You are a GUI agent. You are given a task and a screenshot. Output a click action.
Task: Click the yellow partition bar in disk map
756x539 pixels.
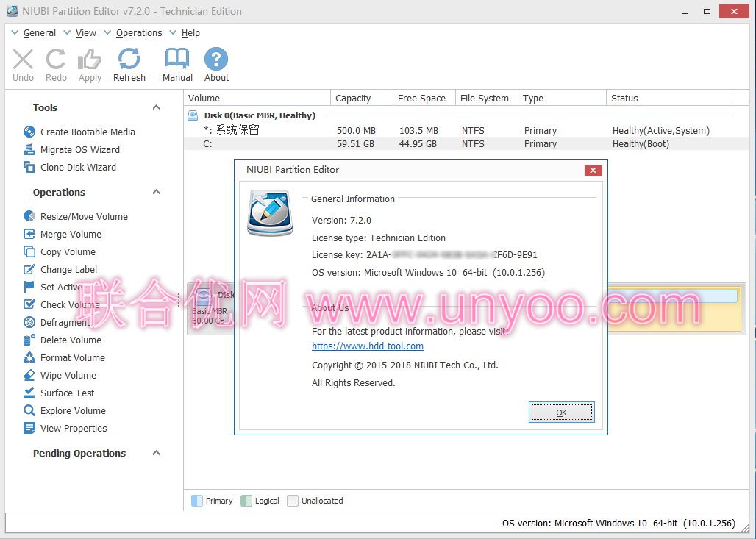pos(674,309)
